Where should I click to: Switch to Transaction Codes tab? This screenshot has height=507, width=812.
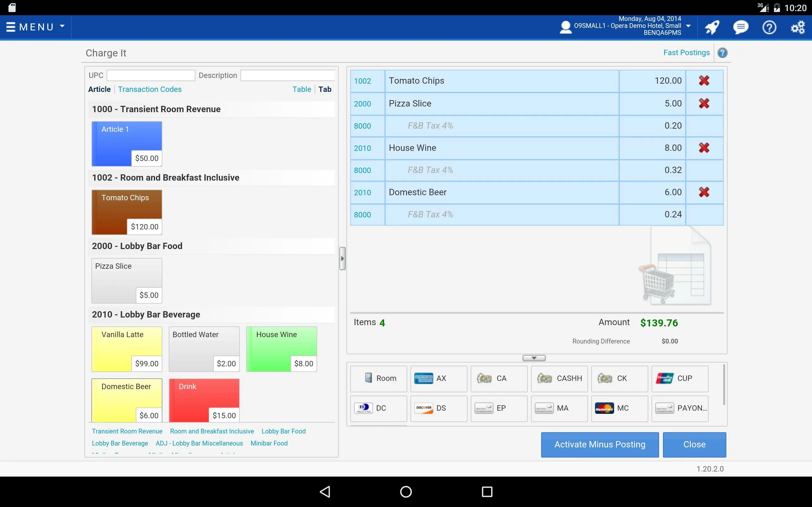(150, 89)
